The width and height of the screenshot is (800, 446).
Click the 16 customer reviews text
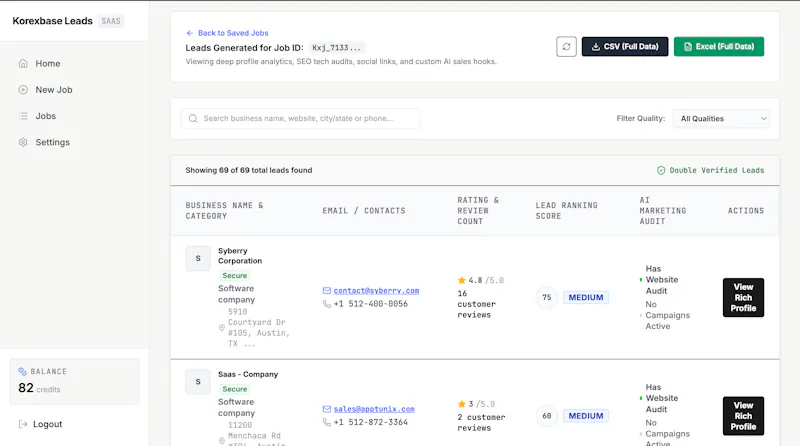click(x=476, y=304)
